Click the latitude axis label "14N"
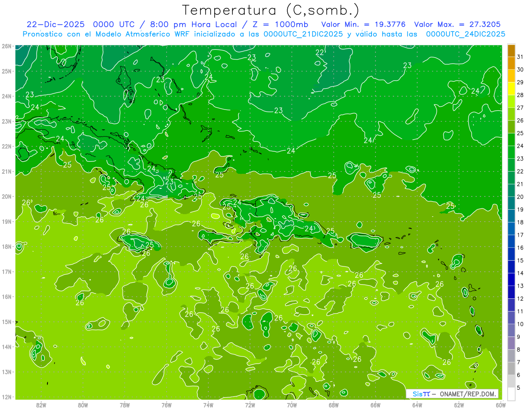Image resolution: width=532 pixels, height=411 pixels. click(x=6, y=347)
